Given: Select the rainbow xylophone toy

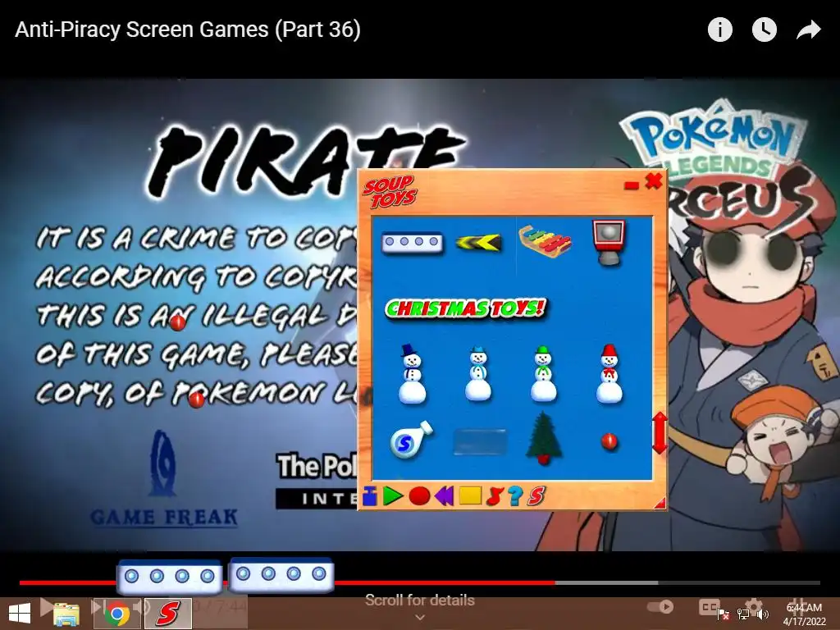Looking at the screenshot, I should tap(545, 242).
